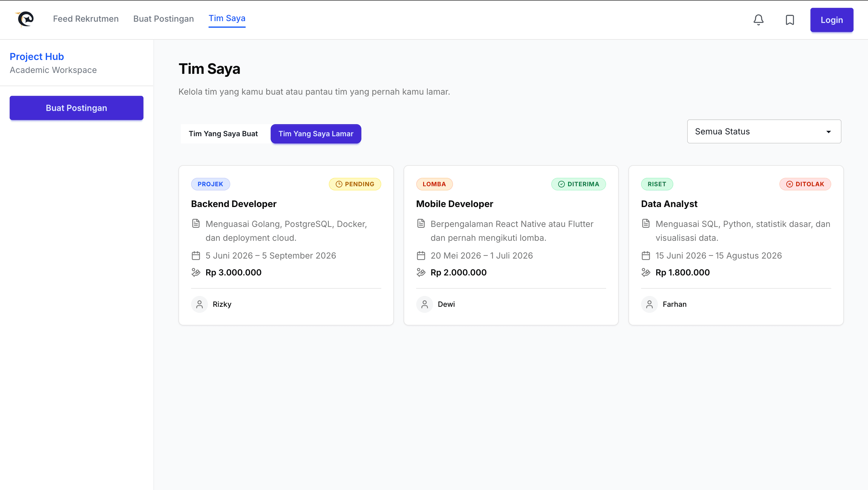
Task: Select Tim Yang Saya Lamar tab
Action: pos(316,134)
